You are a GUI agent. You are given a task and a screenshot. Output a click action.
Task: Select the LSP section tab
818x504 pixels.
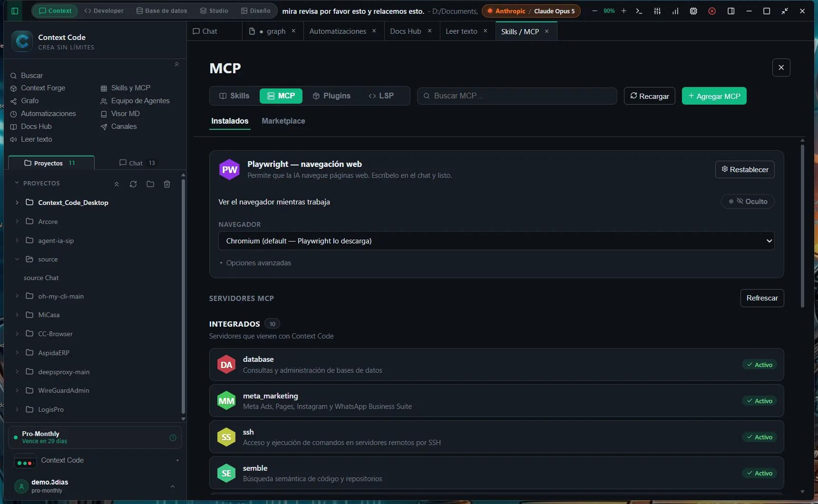(381, 96)
